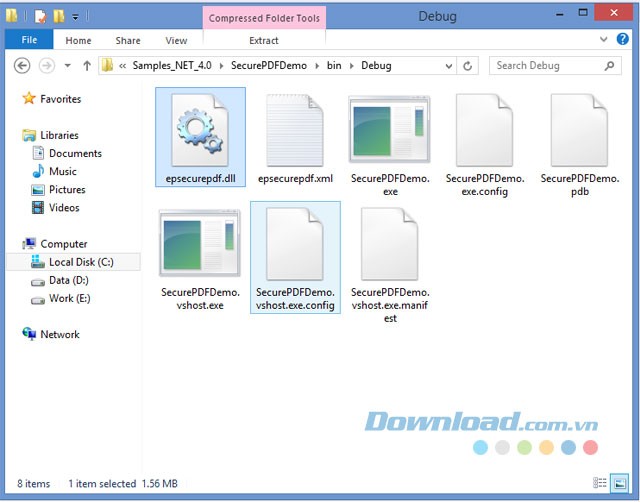This screenshot has height=502, width=640.
Task: Customize Quick Access Toolbar dropdown
Action: pyautogui.click(x=76, y=17)
